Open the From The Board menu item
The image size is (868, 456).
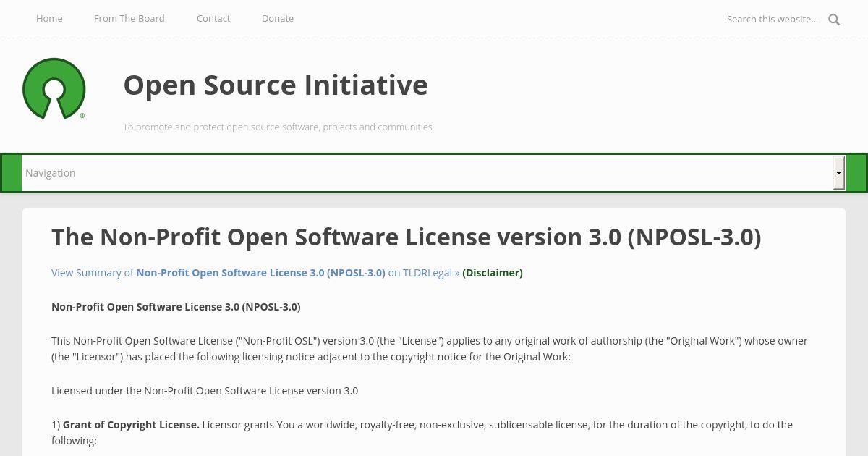pyautogui.click(x=129, y=18)
